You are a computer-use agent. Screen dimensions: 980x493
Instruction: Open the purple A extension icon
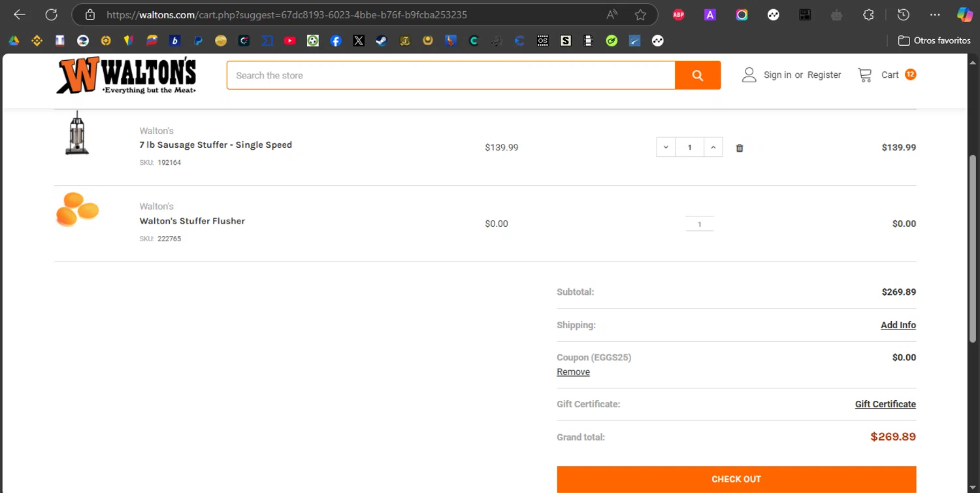(x=710, y=14)
